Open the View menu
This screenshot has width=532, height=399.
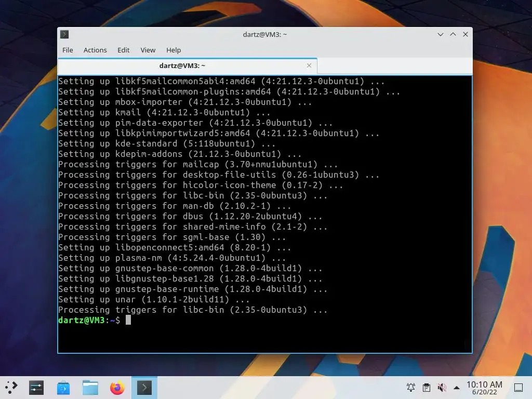pyautogui.click(x=148, y=50)
